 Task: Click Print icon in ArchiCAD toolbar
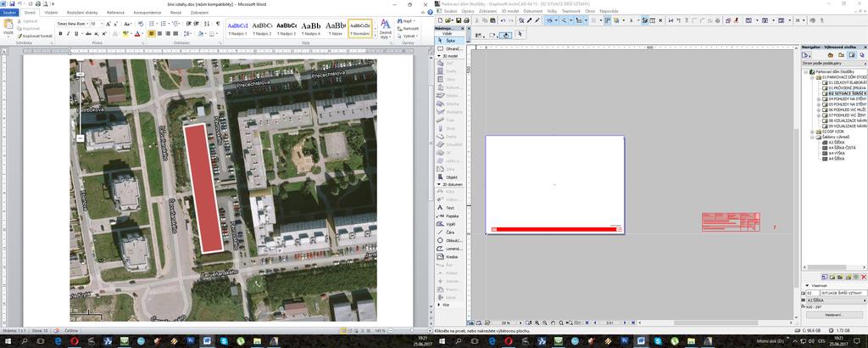tap(467, 20)
